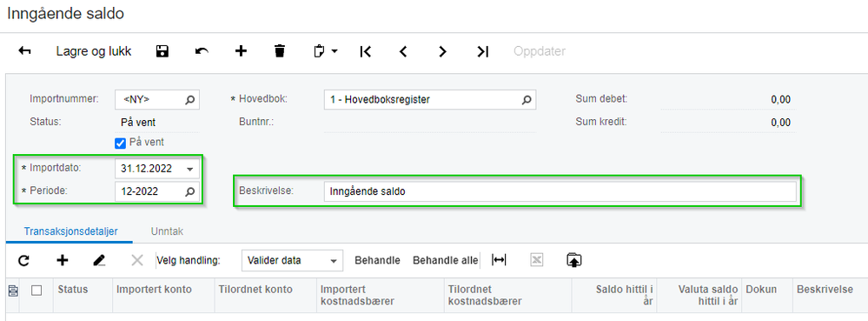Open the Importdato date dropdown
The width and height of the screenshot is (868, 321).
point(190,169)
